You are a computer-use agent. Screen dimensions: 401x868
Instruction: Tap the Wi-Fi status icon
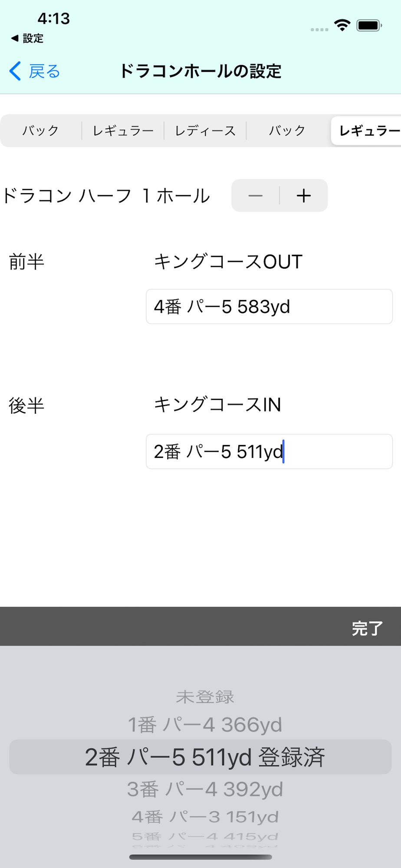[342, 25]
